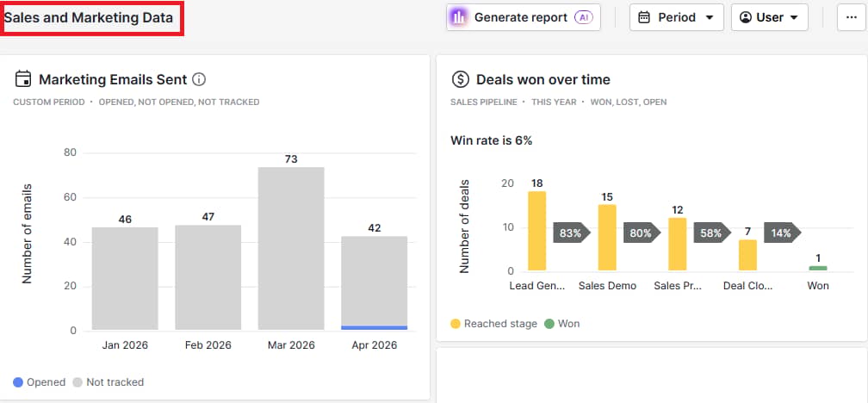Click the Generate report button

tap(524, 17)
